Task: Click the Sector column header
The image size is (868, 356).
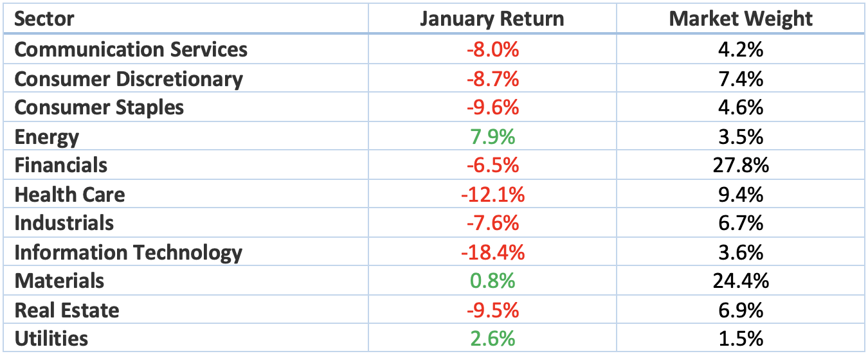Action: coord(44,19)
